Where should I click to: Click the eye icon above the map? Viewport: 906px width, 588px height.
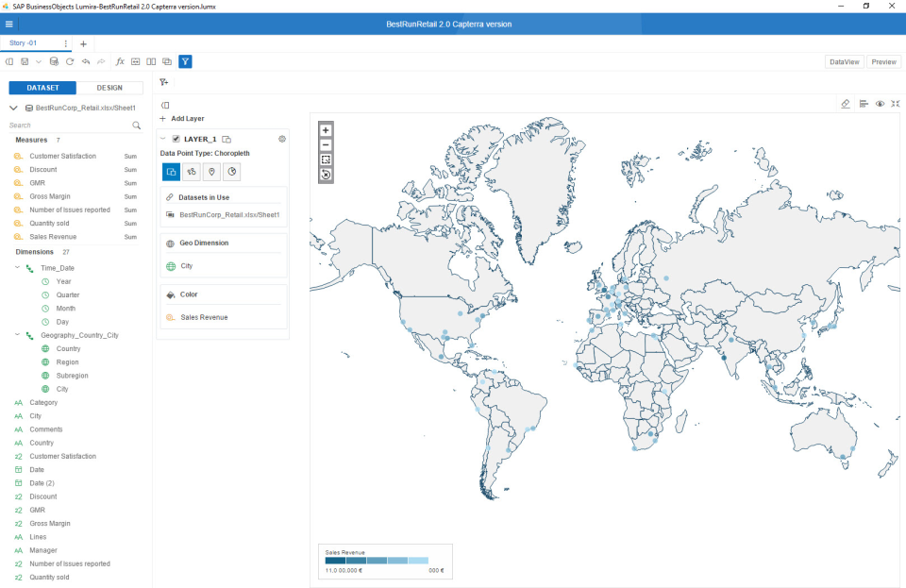coord(879,104)
